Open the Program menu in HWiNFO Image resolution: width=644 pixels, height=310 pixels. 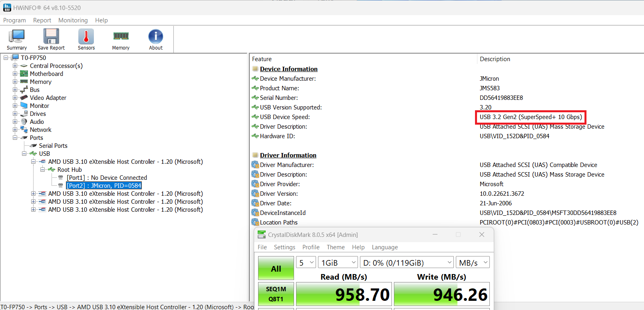click(14, 20)
